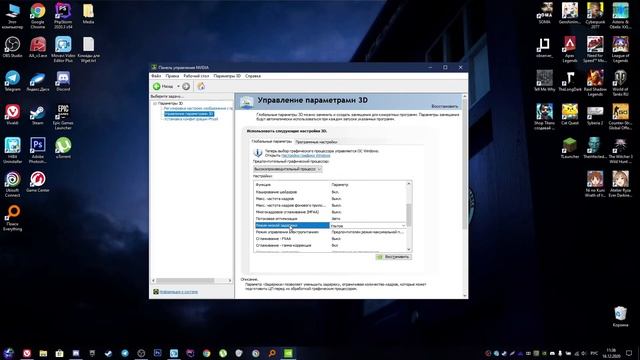Open the PhpStorm desktop shortcut

[63, 16]
